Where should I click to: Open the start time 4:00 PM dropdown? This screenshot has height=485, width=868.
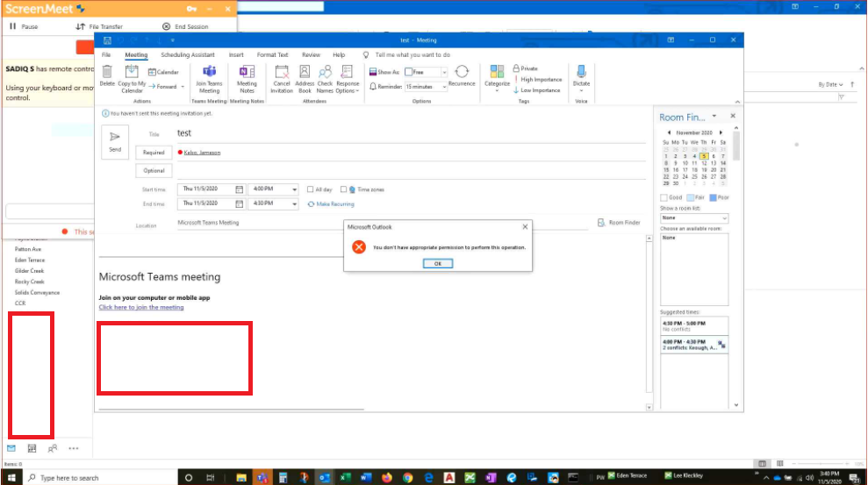[295, 189]
